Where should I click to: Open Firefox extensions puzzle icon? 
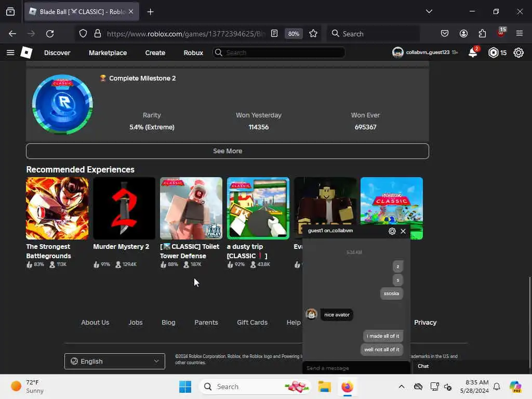point(482,34)
